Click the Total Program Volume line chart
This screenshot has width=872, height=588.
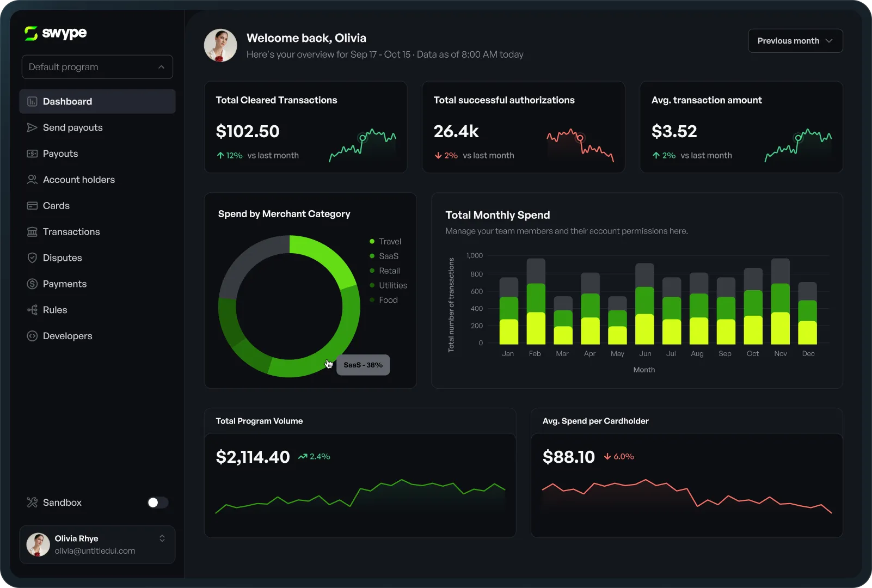click(x=360, y=496)
